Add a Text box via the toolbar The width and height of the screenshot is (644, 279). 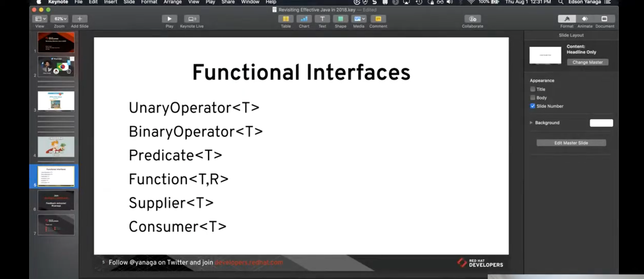tap(322, 19)
